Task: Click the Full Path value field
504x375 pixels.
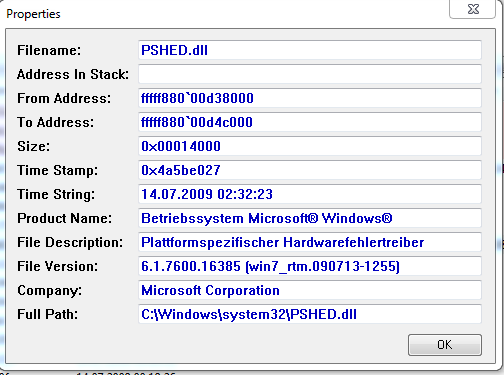Action: coord(310,314)
